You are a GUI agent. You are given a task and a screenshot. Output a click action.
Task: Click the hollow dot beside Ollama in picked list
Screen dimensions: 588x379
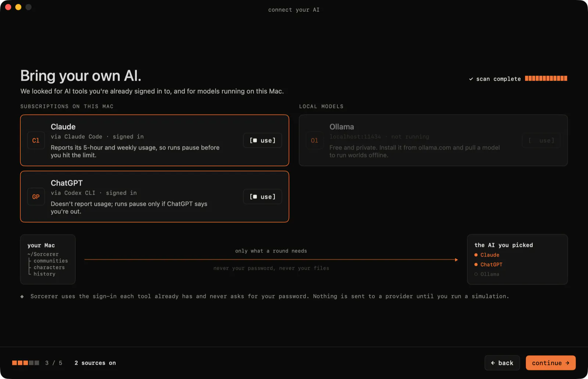[476, 274]
